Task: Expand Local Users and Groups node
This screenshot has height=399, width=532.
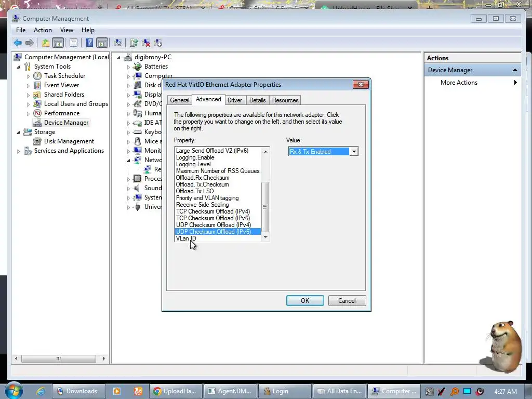Action: click(x=28, y=104)
